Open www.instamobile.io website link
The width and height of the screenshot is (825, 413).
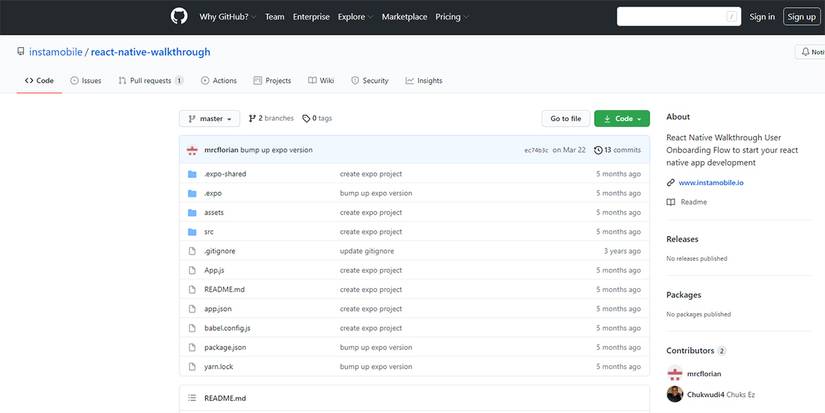(x=711, y=183)
